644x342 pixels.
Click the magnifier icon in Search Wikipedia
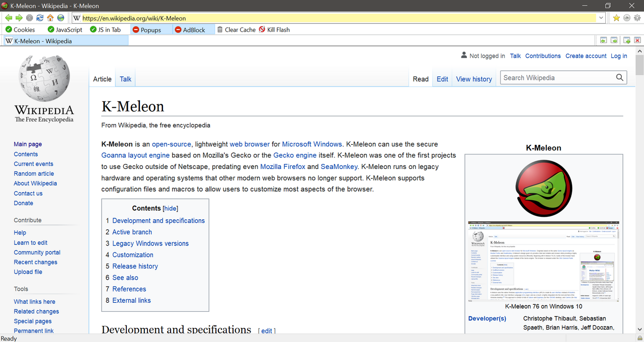[x=620, y=77]
